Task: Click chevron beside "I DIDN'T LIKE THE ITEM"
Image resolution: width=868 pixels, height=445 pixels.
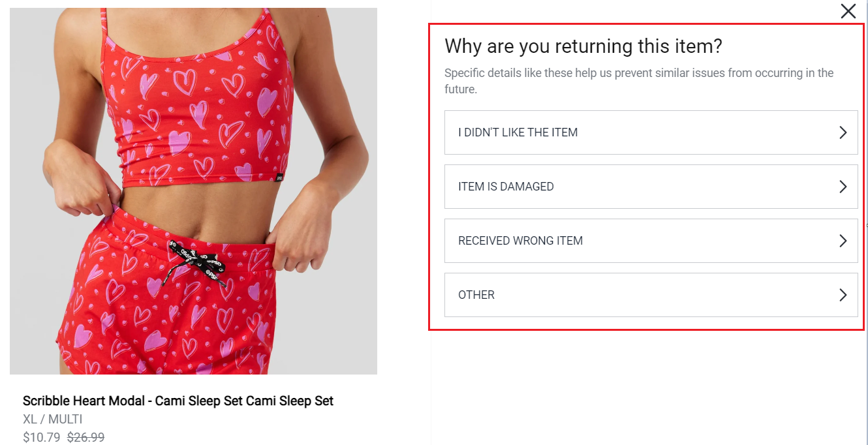Action: click(x=843, y=132)
